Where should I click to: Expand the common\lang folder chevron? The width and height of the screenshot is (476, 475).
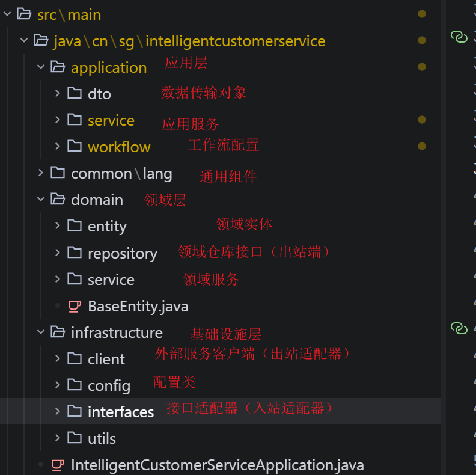(41, 173)
